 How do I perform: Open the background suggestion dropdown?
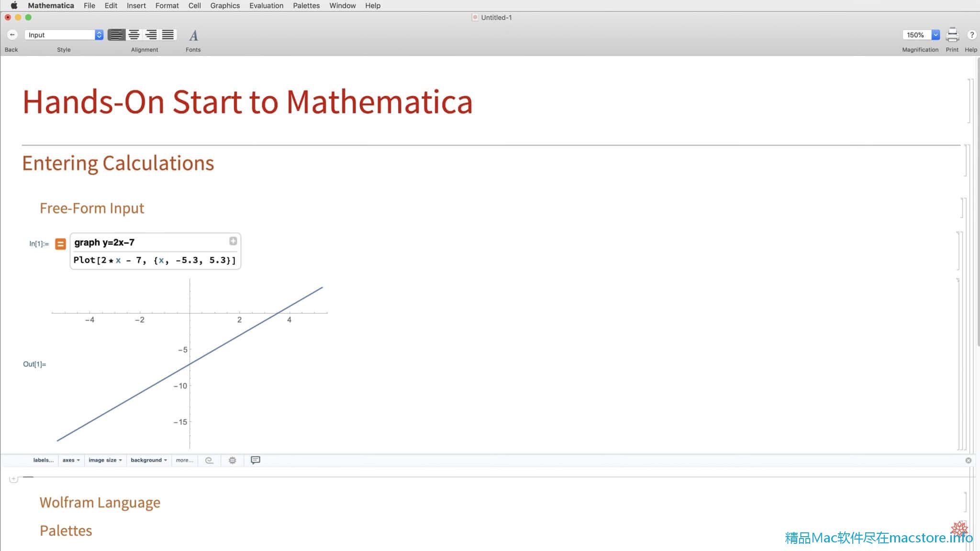click(x=149, y=460)
